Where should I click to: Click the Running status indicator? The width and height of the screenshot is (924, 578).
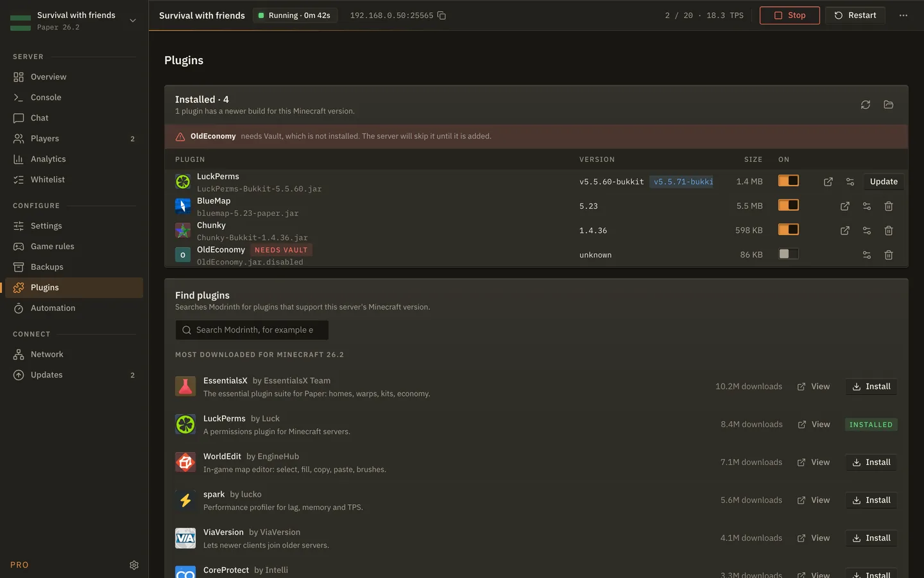tap(295, 15)
